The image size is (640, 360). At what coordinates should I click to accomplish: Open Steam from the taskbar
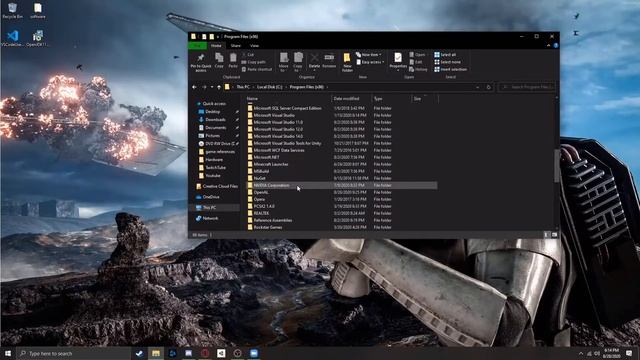click(139, 353)
